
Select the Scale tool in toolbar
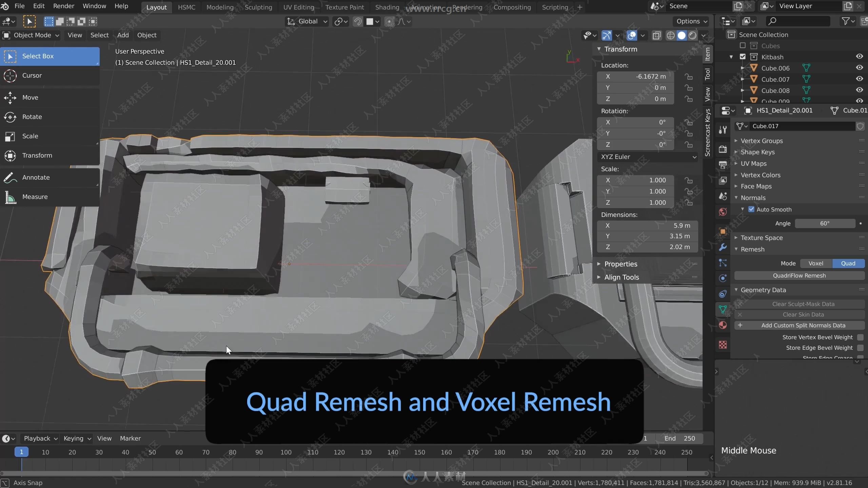tap(30, 136)
